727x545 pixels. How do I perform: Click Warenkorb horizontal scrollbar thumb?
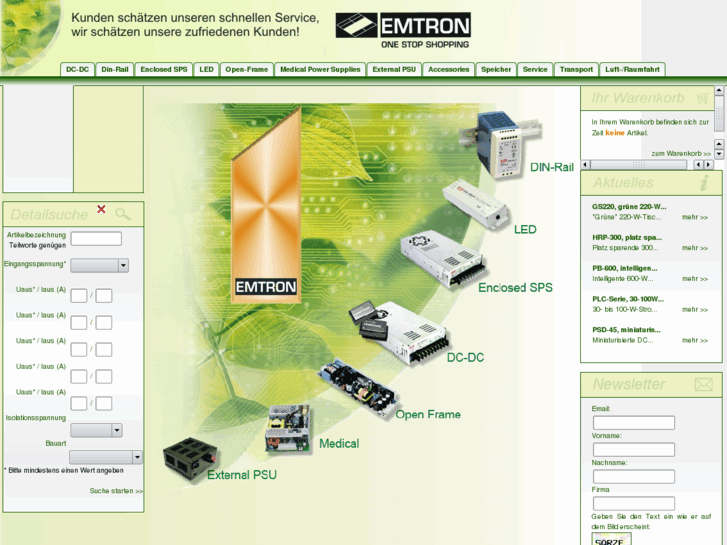638,165
